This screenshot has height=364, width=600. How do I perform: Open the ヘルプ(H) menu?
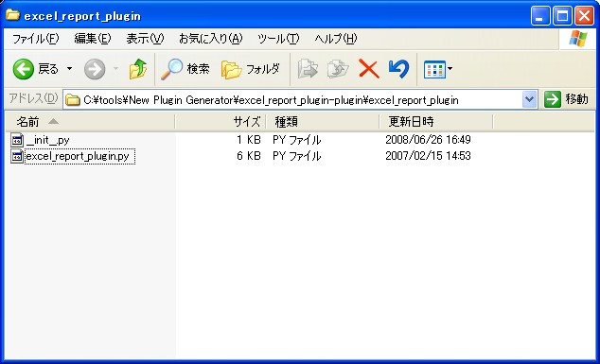(336, 39)
